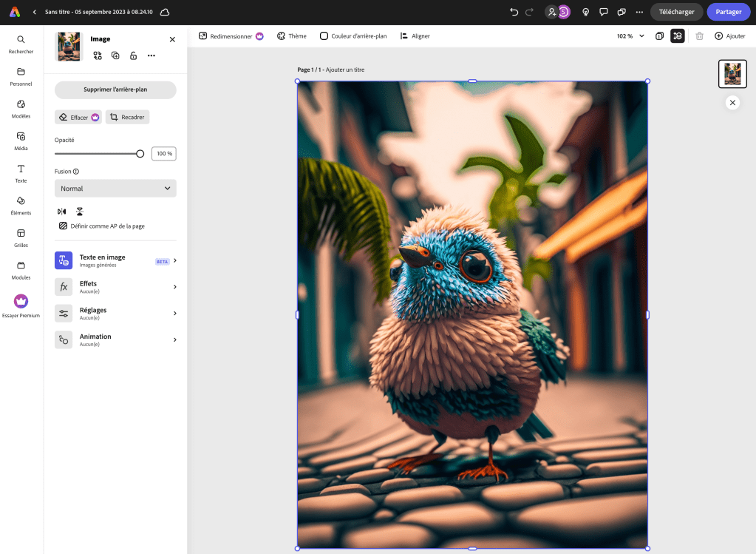756x554 pixels.
Task: Open the Fusion blend mode dropdown
Action: coord(115,189)
